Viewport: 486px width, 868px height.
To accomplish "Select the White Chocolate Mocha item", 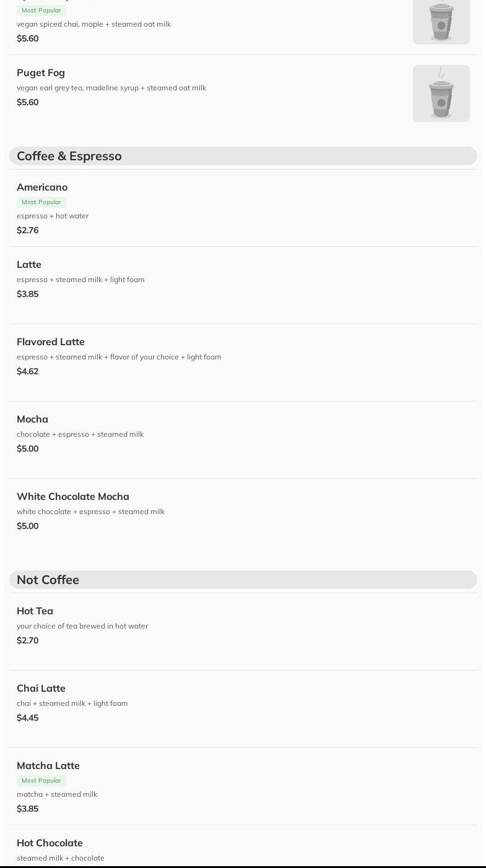I will coord(73,497).
